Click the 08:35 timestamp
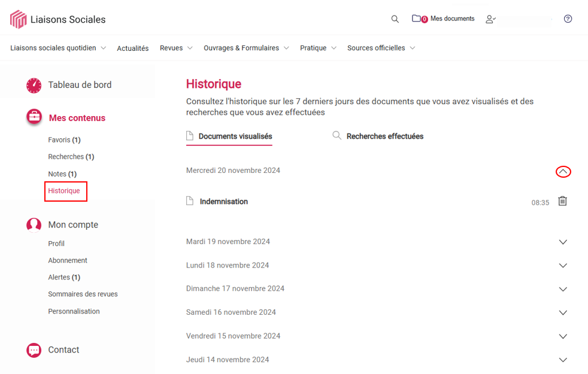 click(540, 203)
